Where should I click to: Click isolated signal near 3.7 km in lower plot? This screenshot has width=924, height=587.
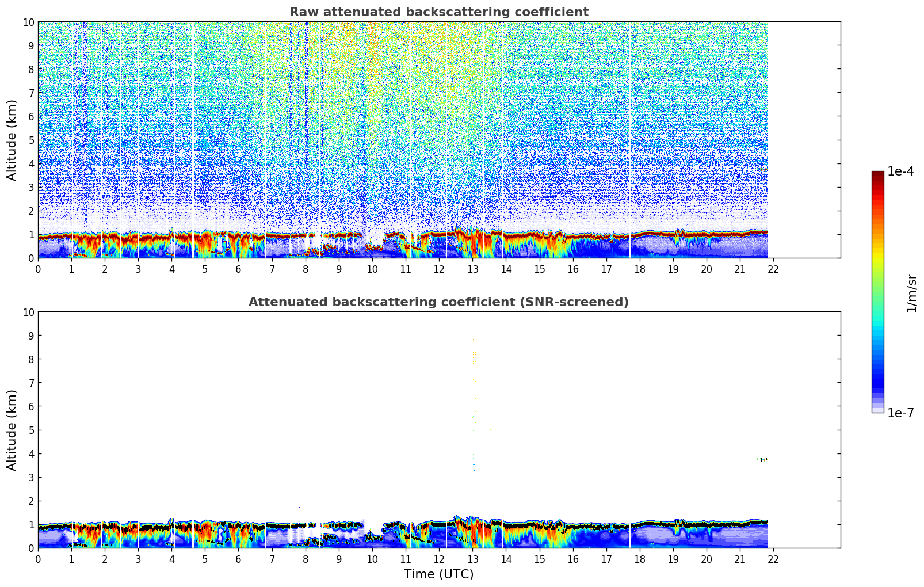(x=762, y=459)
